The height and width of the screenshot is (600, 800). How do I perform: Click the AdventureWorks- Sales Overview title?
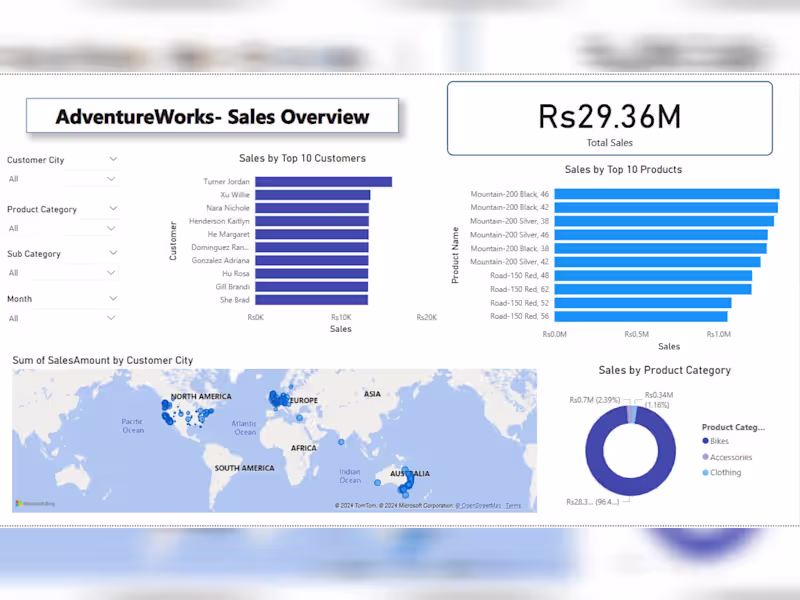(x=213, y=115)
